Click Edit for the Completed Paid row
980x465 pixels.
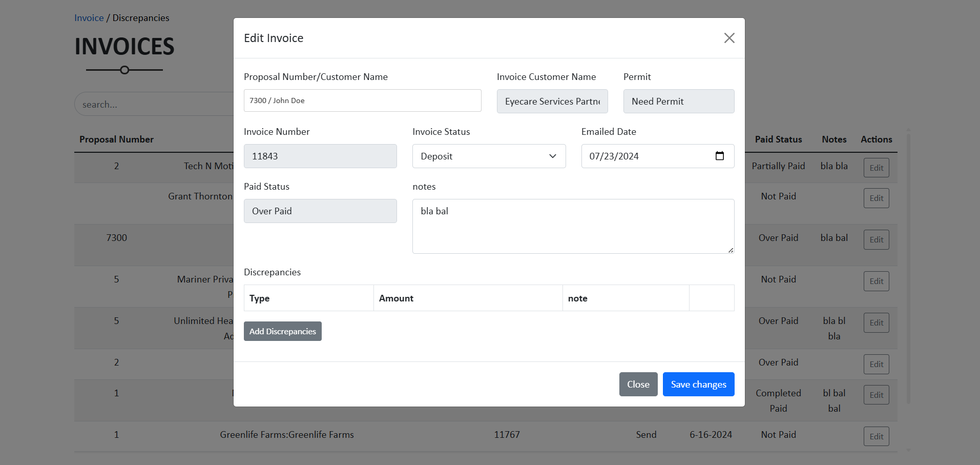click(x=876, y=395)
